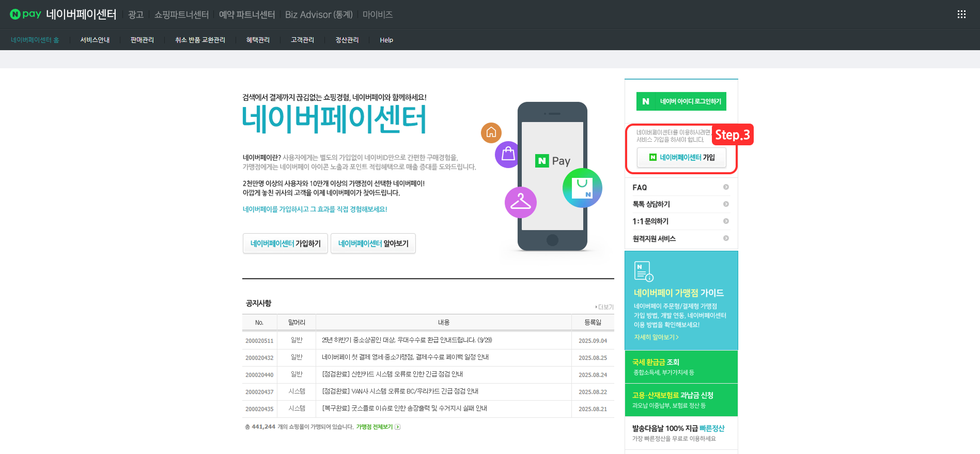The height and width of the screenshot is (454, 980).
Task: Go to 네이버페이센터 홈
Action: 35,40
